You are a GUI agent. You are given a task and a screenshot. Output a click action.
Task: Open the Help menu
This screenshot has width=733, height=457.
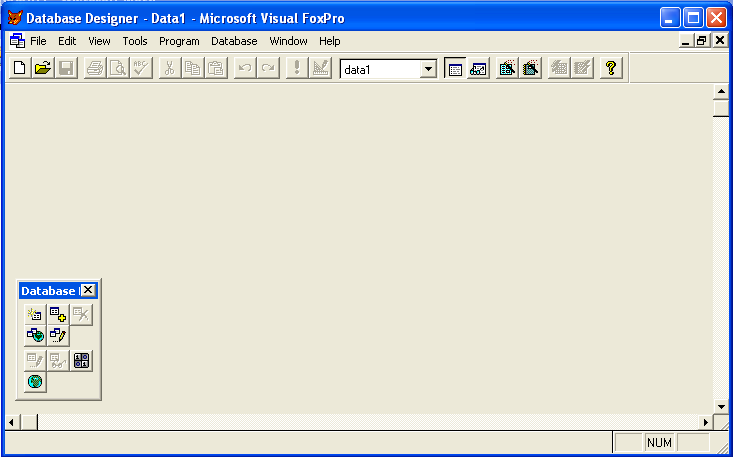tap(330, 41)
